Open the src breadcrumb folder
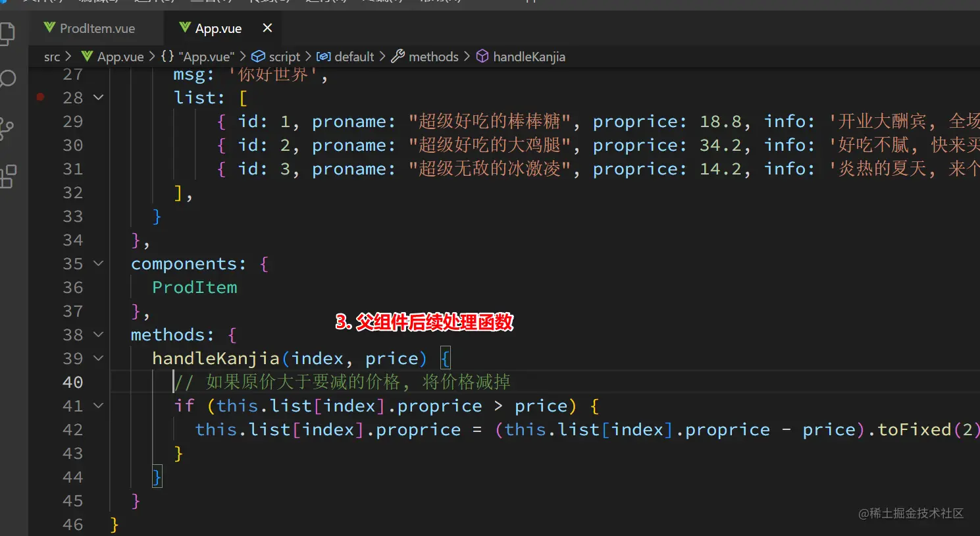The width and height of the screenshot is (980, 536). 52,57
